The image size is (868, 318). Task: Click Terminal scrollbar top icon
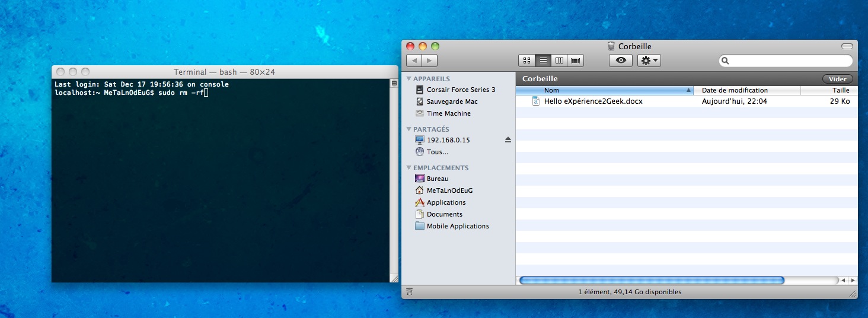coord(394,84)
